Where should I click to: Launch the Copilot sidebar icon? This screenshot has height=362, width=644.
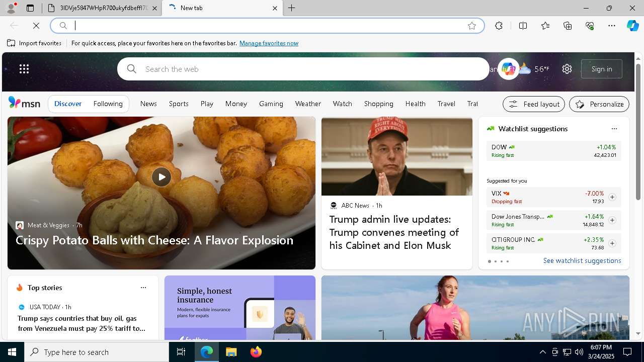[x=632, y=26]
